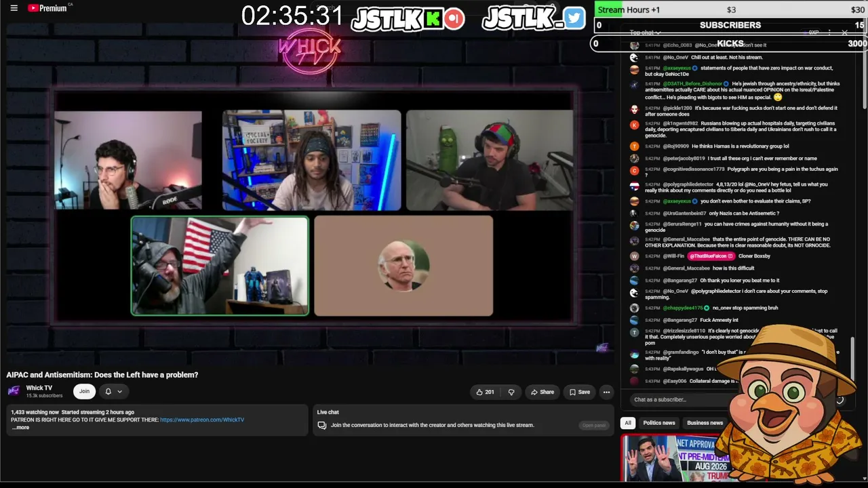Click the Twitter bird logo in overlay
The width and height of the screenshot is (868, 488).
(x=574, y=18)
